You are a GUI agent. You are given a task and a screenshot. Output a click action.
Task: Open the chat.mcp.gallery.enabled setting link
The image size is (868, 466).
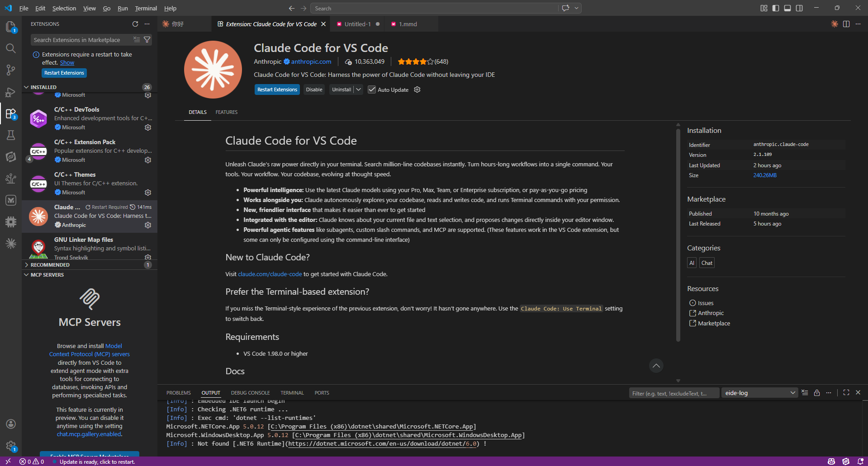89,434
